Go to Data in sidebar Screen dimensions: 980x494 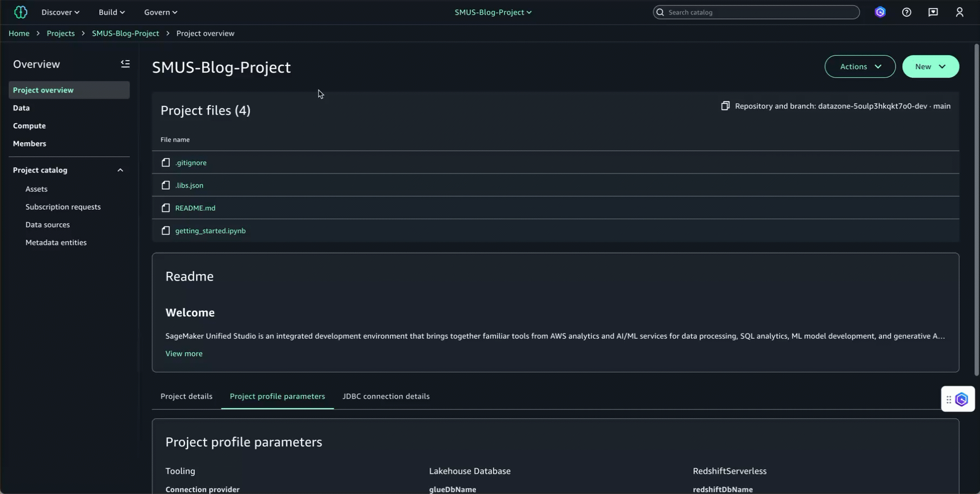coord(21,108)
